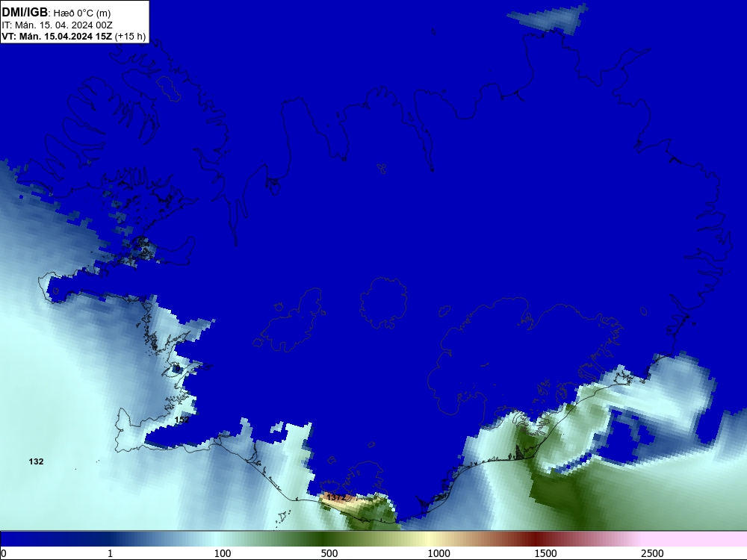Viewport: 747px width, 560px height.
Task: Click the color scale label 0
Action: click(x=4, y=553)
